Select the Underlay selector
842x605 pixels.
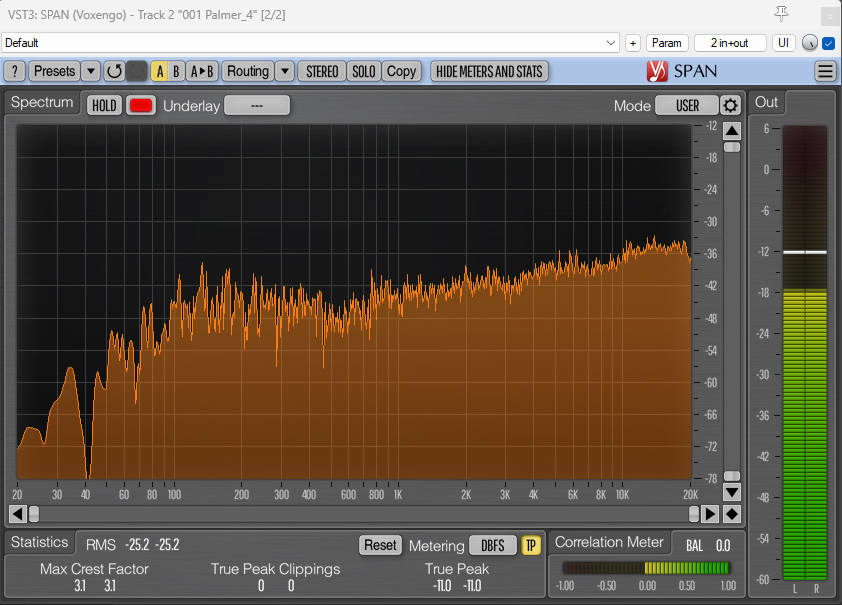click(257, 105)
